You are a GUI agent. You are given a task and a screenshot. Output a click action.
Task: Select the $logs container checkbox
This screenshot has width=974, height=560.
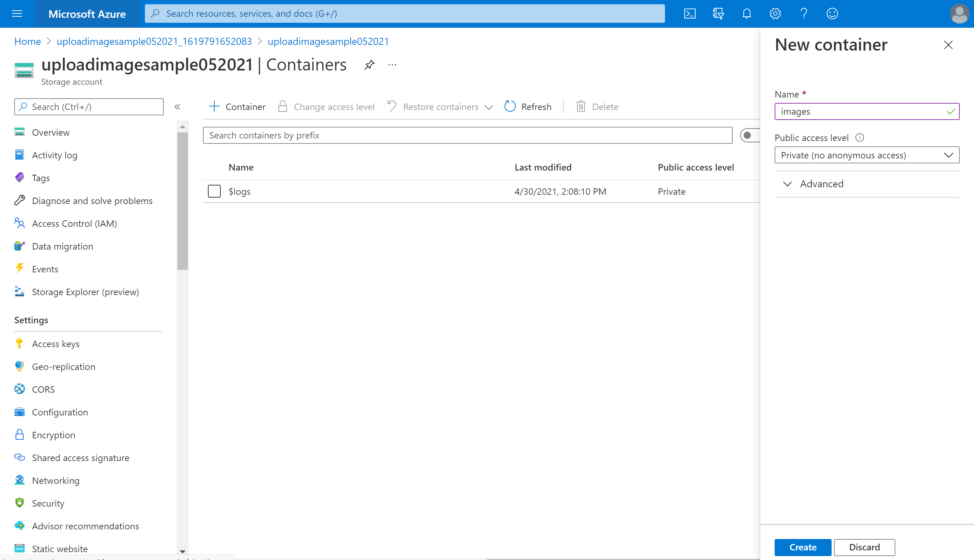pos(214,191)
